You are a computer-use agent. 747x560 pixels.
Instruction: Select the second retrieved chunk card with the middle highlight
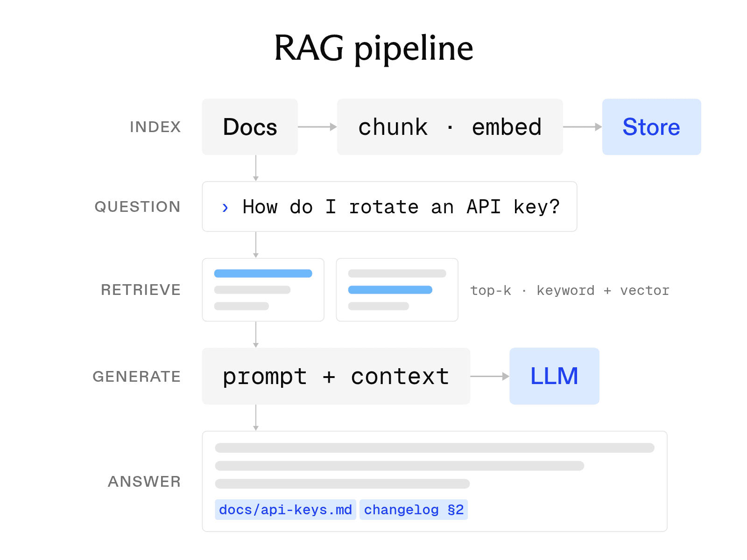pyautogui.click(x=397, y=290)
